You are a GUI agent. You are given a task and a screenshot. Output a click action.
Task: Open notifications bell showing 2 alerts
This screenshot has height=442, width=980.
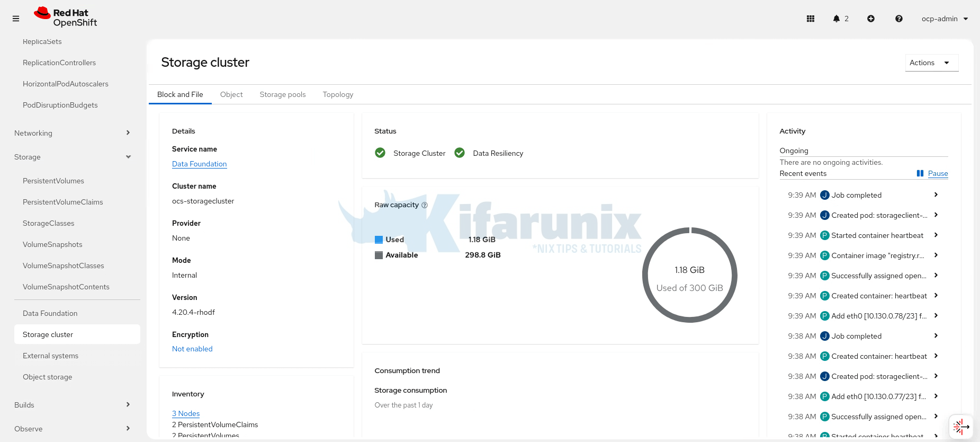pos(841,19)
